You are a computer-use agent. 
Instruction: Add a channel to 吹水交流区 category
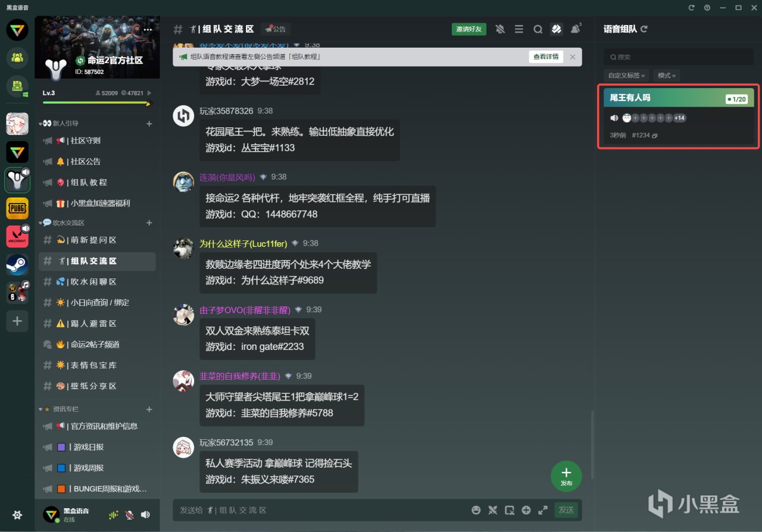[149, 223]
